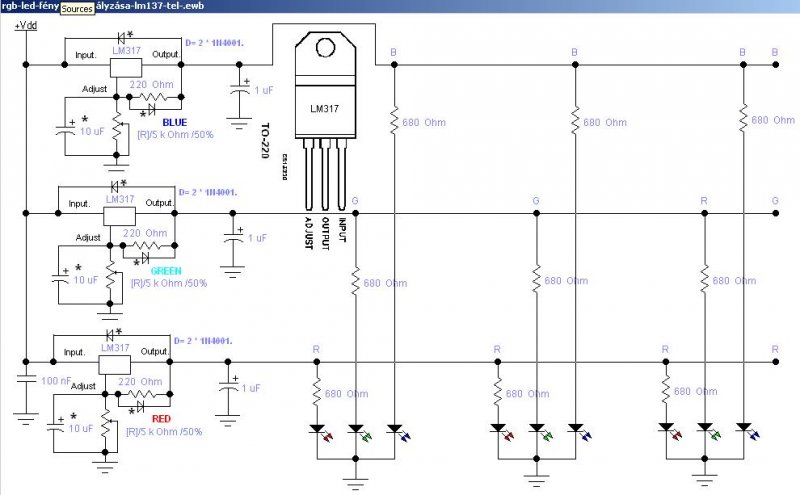The width and height of the screenshot is (800, 495).
Task: Select 10 uF capacitor in RED regulator
Action: 54,427
